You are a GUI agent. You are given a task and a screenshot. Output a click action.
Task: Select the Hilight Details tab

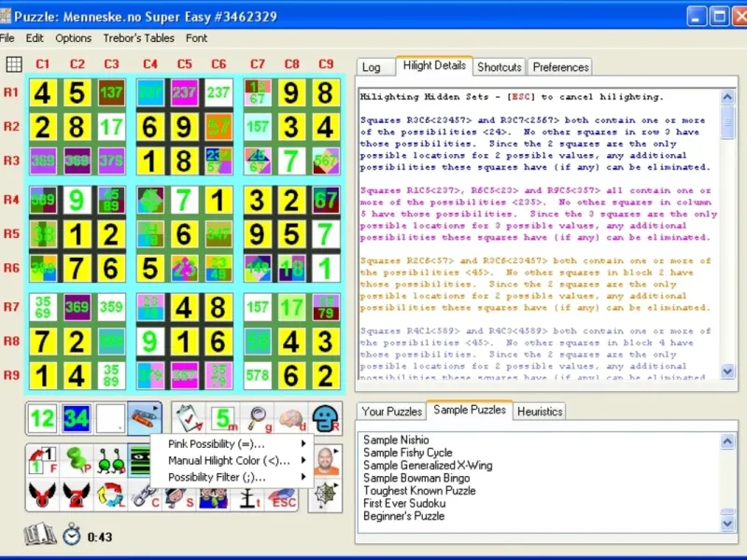[x=434, y=65]
